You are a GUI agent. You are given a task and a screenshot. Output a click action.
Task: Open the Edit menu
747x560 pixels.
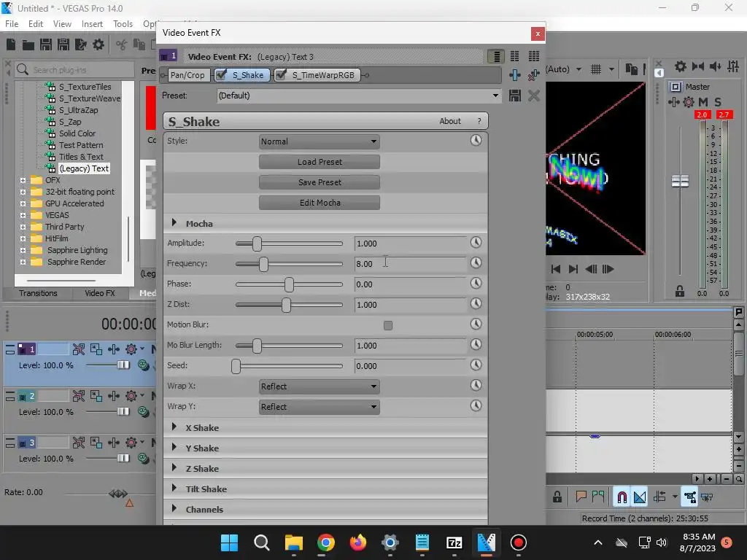[x=35, y=24]
